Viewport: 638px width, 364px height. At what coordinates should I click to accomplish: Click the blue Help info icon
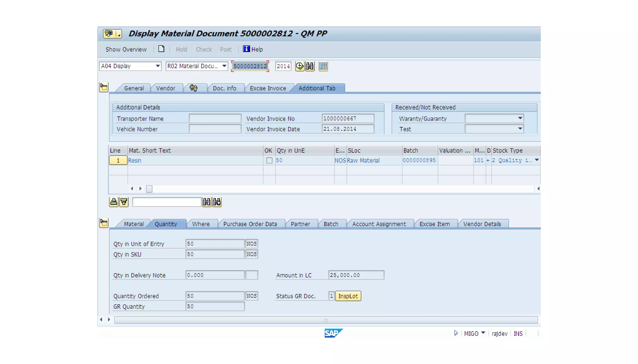click(x=246, y=49)
